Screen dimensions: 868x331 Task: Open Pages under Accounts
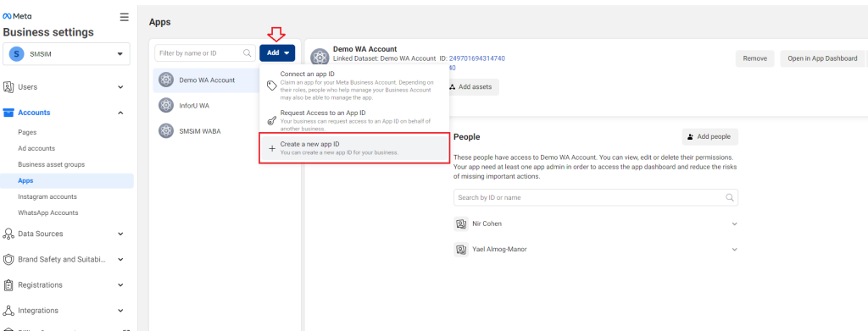[27, 133]
